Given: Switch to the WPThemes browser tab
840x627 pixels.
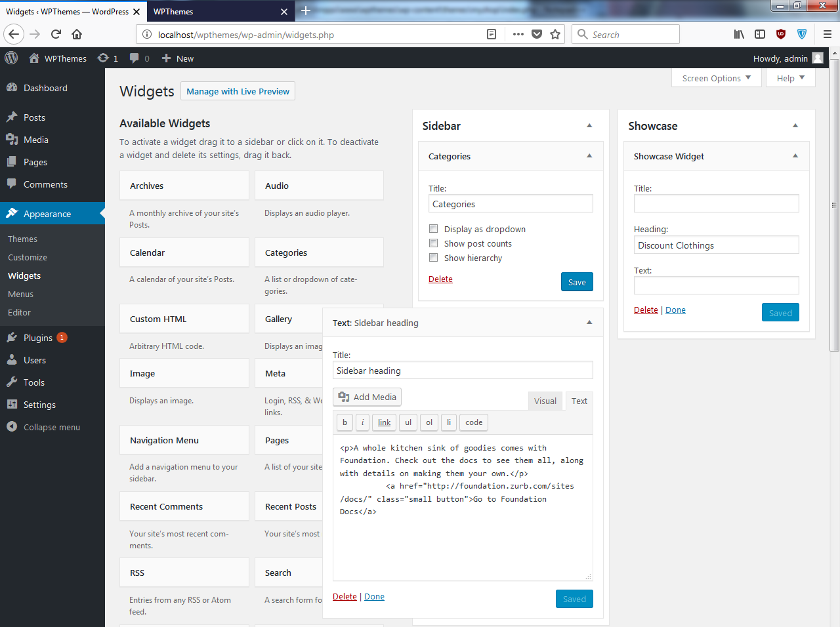Looking at the screenshot, I should click(x=220, y=11).
